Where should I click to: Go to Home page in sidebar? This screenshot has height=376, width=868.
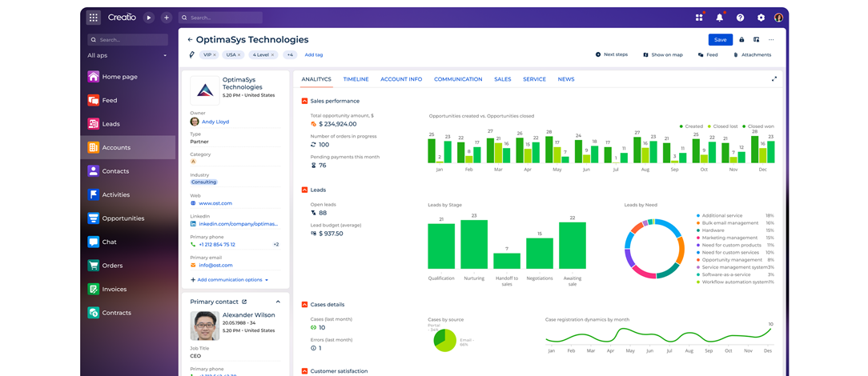coord(128,77)
